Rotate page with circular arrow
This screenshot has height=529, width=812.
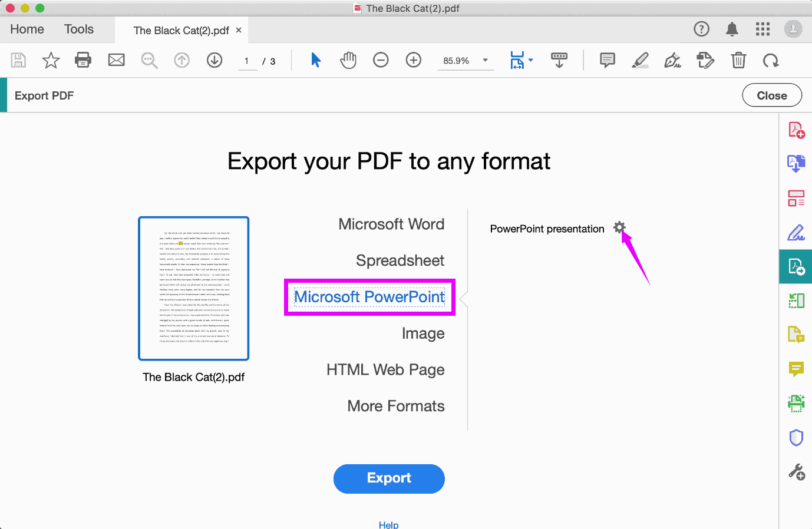tap(771, 60)
